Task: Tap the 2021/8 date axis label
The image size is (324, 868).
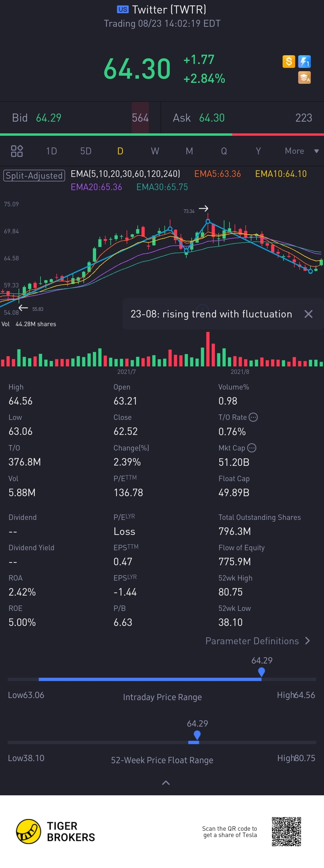Action: (x=240, y=372)
